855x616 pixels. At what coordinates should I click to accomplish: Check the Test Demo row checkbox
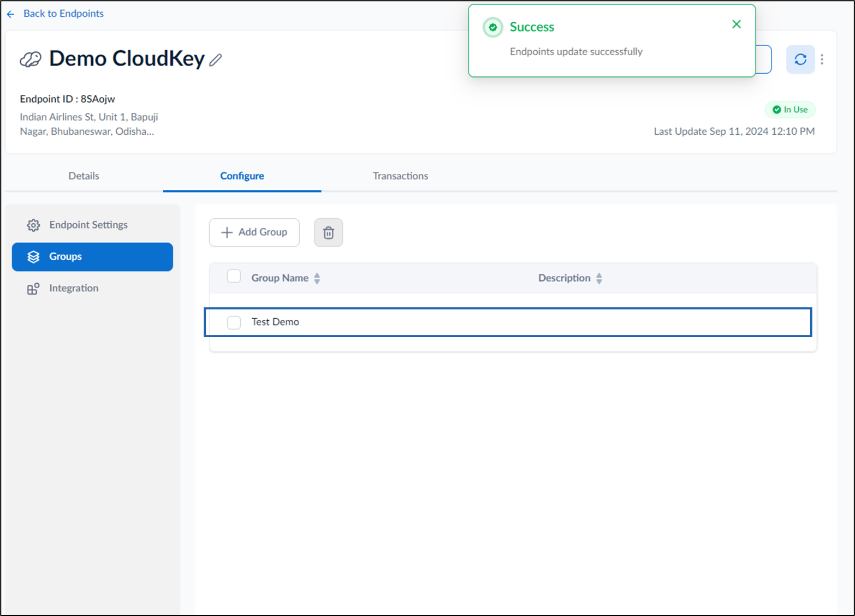coord(234,322)
